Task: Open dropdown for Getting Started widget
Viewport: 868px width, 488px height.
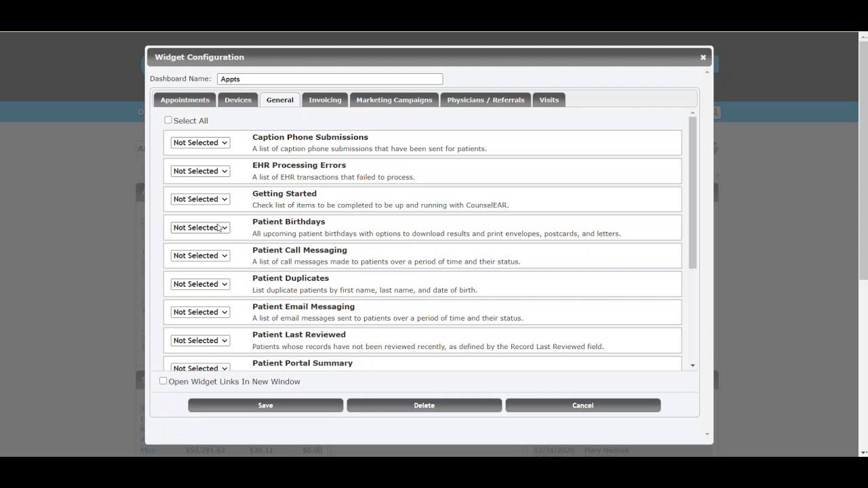Action: tap(200, 199)
